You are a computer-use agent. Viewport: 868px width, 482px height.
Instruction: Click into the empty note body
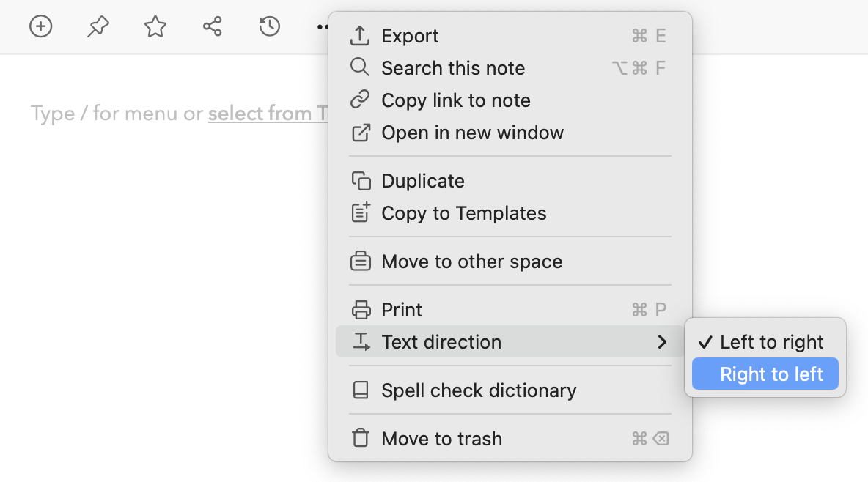[161, 293]
